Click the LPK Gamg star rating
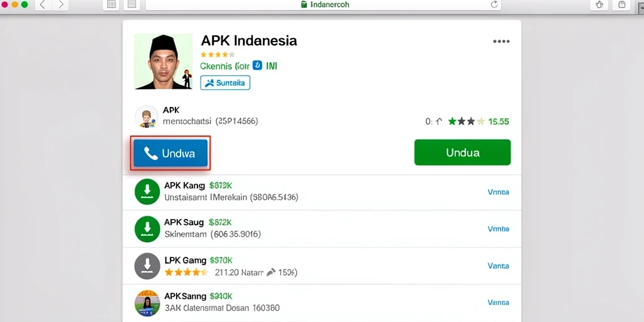Screen dimensions: 644x322 186,272
